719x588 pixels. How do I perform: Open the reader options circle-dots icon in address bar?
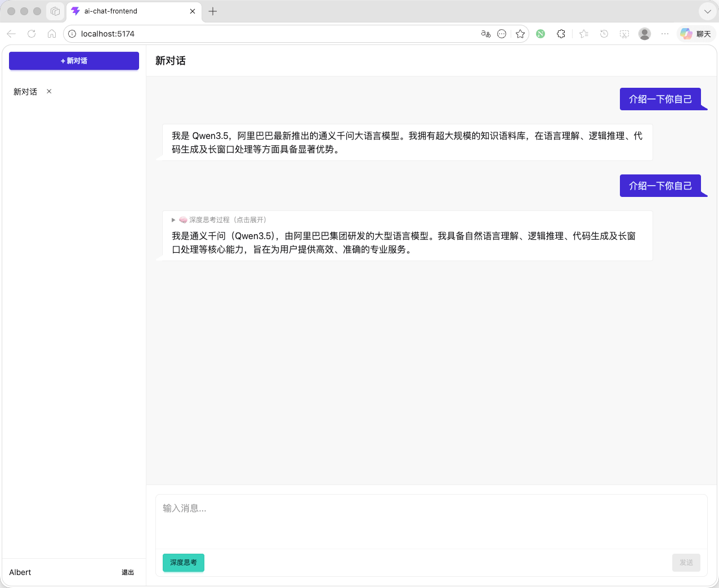[x=502, y=34]
